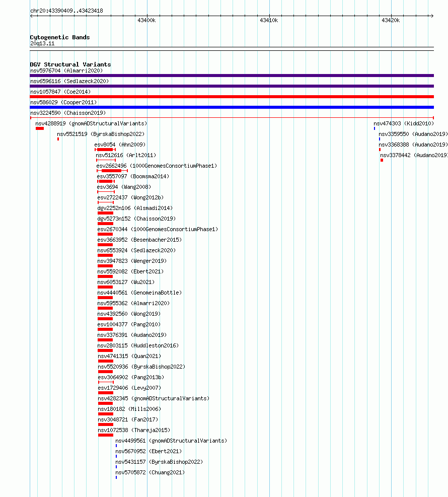Click nsv4282345 (gnomADStructuralVariants) label

click(154, 398)
